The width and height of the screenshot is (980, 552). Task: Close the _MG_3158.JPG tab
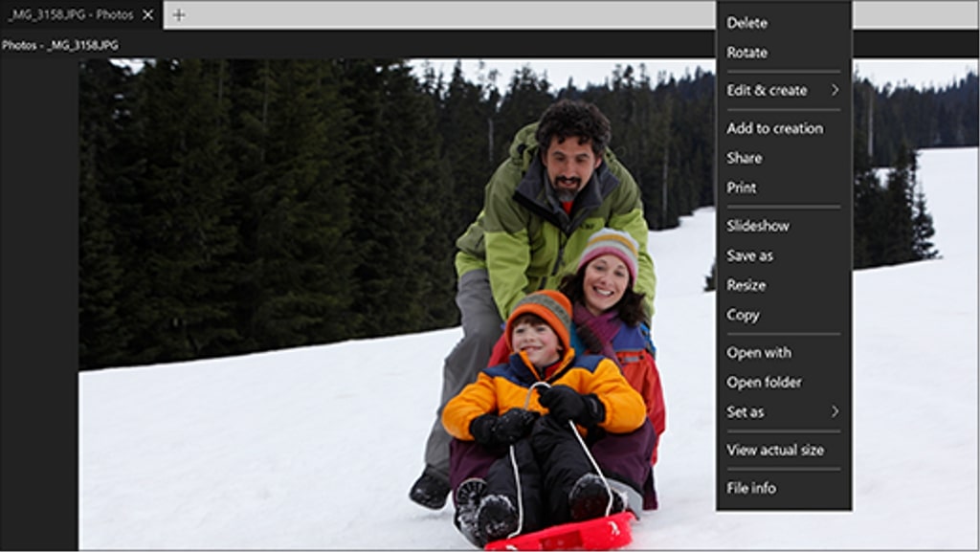click(147, 14)
